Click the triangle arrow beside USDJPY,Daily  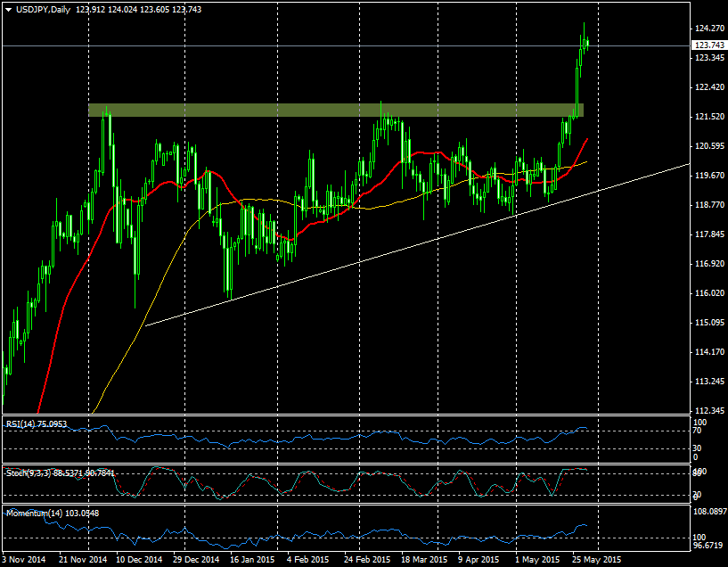pyautogui.click(x=8, y=9)
